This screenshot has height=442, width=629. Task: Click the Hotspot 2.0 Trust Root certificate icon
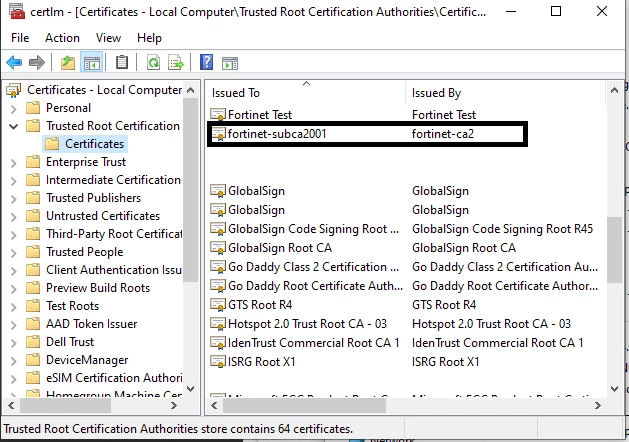click(x=218, y=323)
